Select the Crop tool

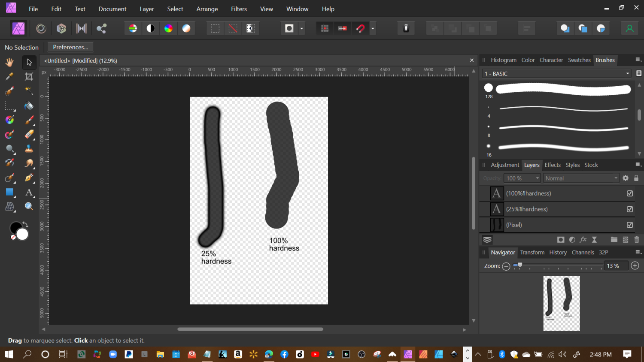[x=29, y=77]
